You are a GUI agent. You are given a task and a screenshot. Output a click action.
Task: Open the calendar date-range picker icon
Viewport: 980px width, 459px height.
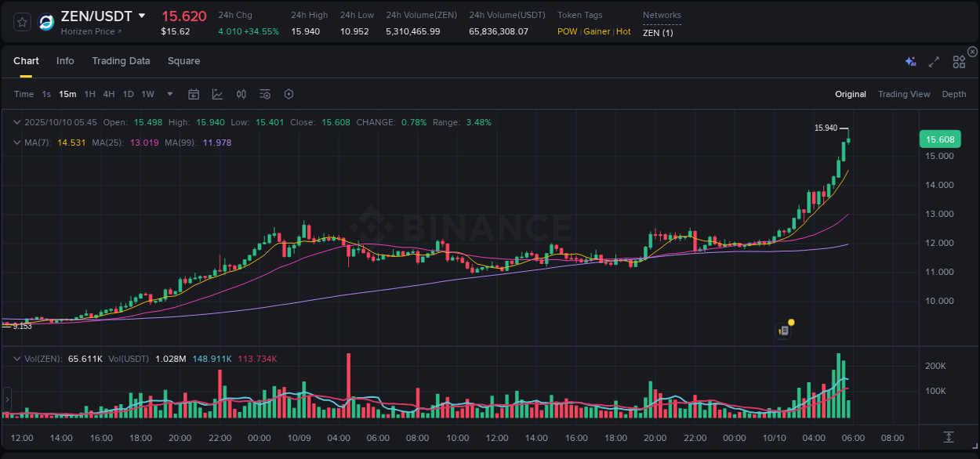coord(194,94)
